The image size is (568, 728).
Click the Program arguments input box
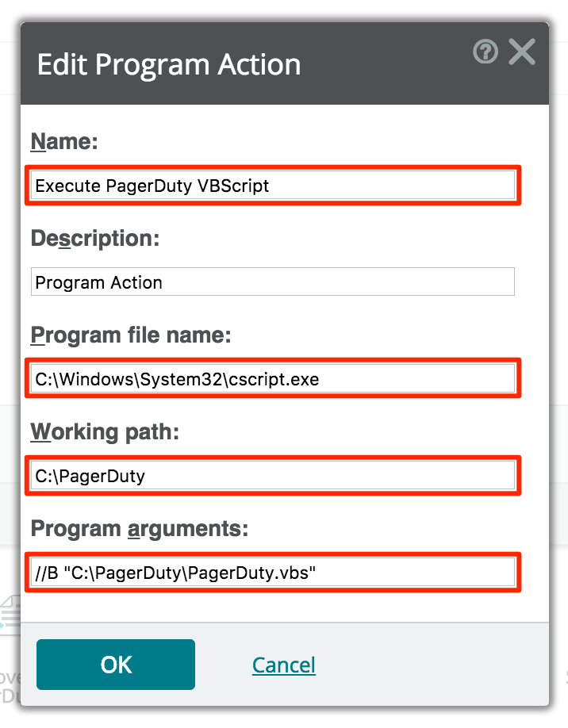(x=273, y=573)
